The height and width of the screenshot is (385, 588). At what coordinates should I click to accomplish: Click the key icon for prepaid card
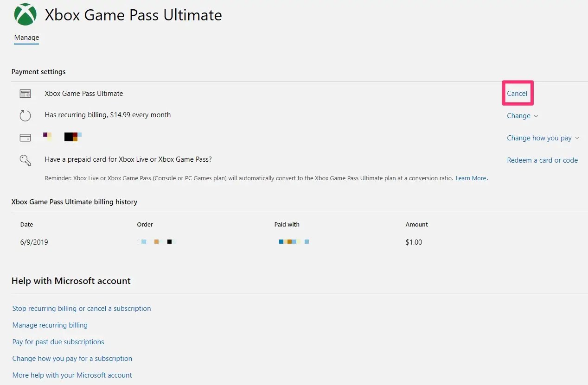click(25, 160)
